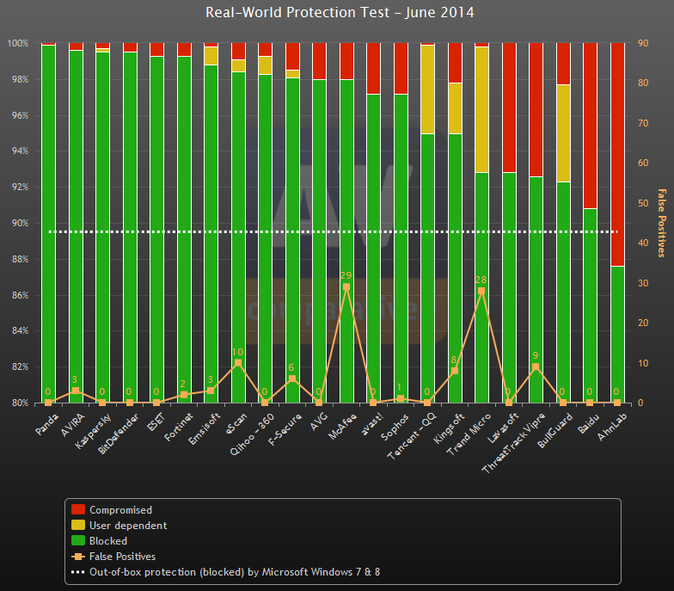Toggle the False Positives legend entry
Screen dimensions: 674x591
(114, 556)
